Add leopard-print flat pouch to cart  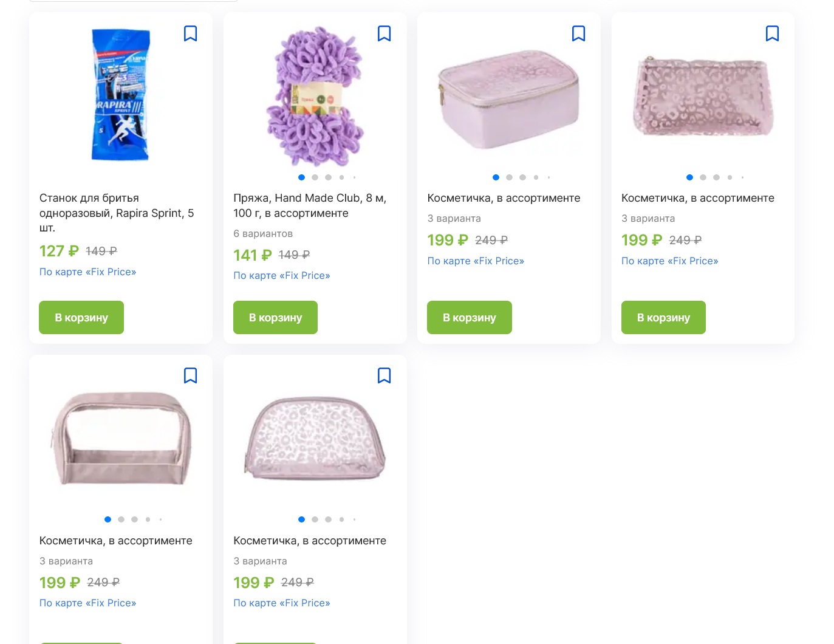[x=663, y=317]
